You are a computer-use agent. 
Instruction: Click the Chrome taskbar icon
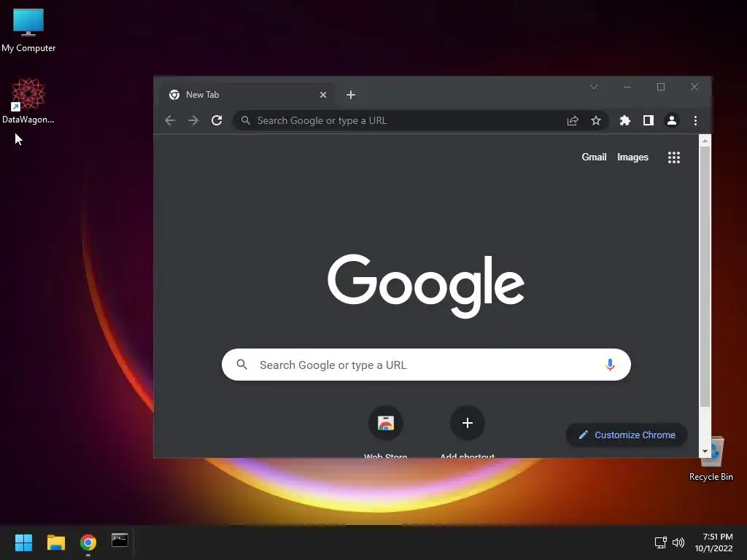(88, 542)
